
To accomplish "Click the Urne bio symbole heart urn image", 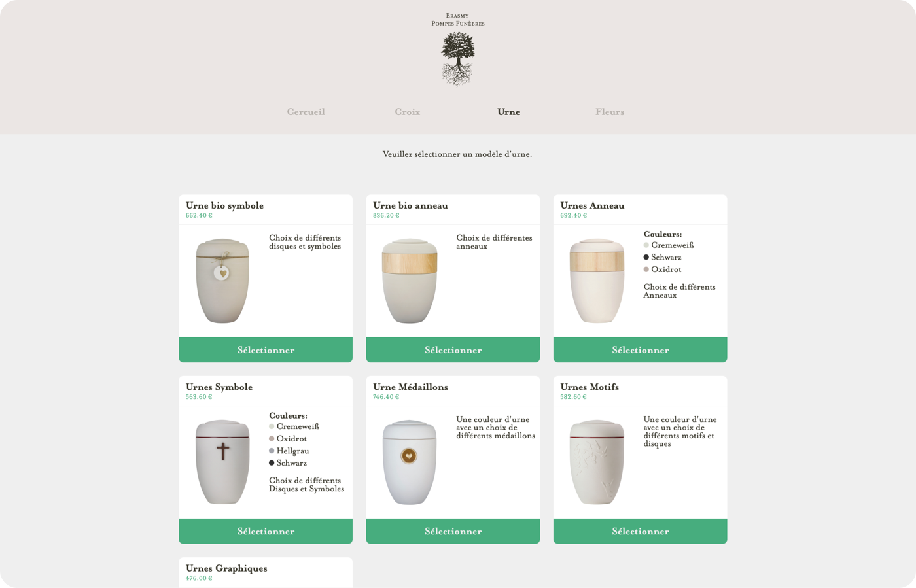I will [222, 281].
